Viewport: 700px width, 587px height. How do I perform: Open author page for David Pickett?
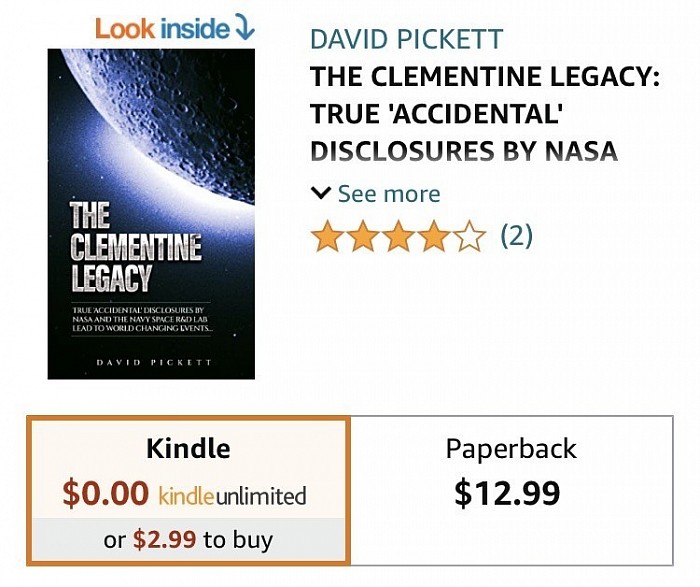point(406,39)
